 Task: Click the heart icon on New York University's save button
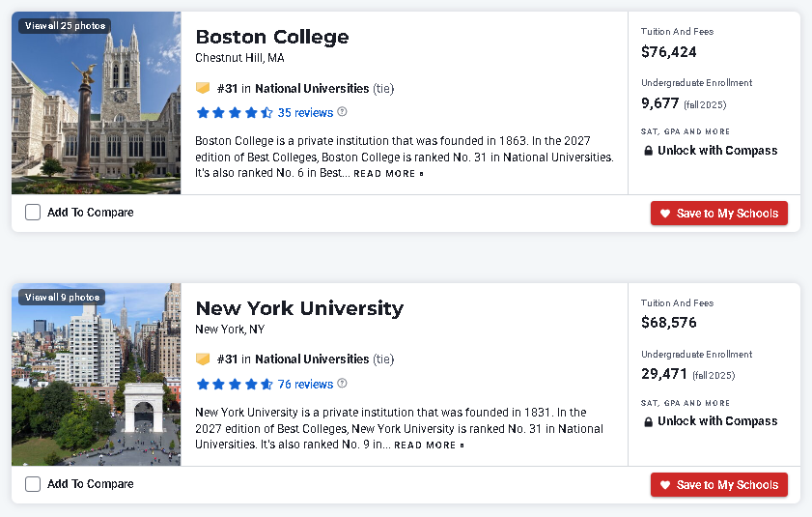click(665, 485)
